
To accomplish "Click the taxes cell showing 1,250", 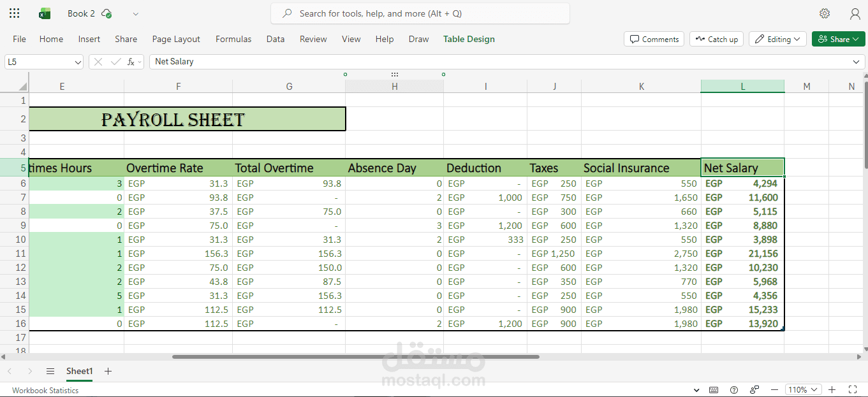I will tap(554, 254).
